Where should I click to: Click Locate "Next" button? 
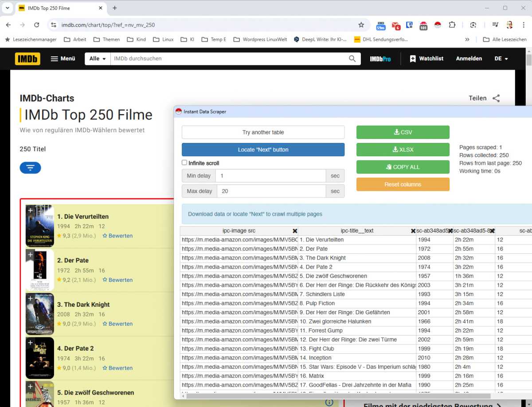click(263, 150)
